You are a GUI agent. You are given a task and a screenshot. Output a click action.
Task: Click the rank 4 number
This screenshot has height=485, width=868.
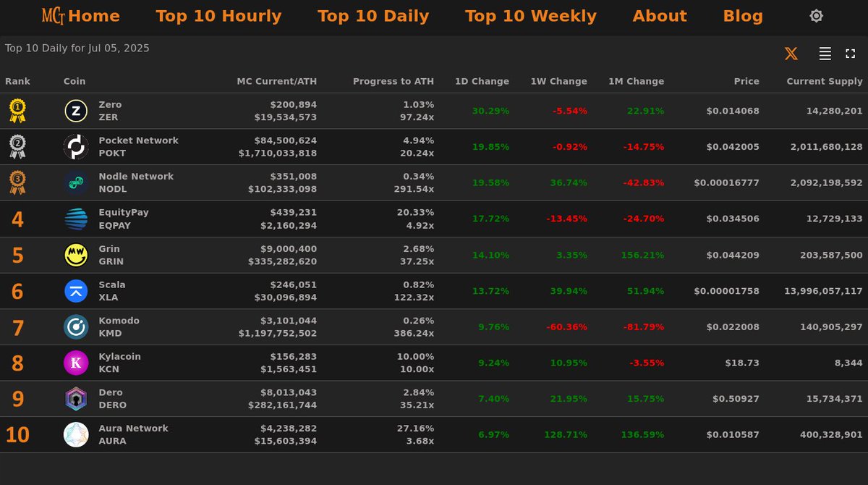coord(17,219)
